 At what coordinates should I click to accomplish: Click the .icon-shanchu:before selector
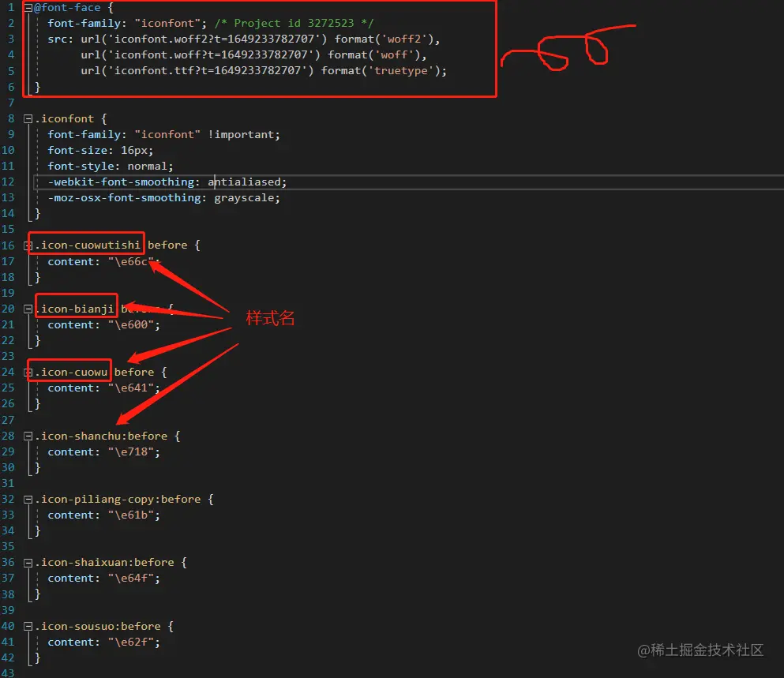click(101, 436)
